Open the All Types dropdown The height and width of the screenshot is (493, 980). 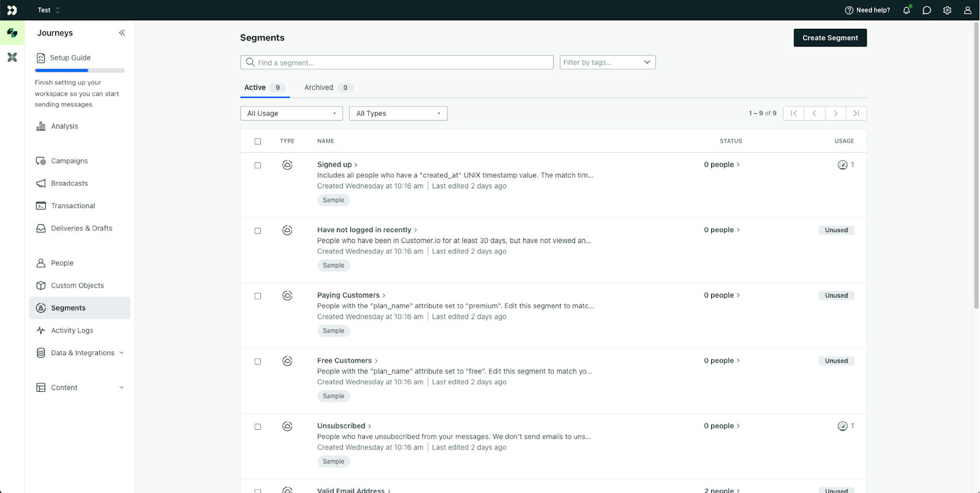398,113
